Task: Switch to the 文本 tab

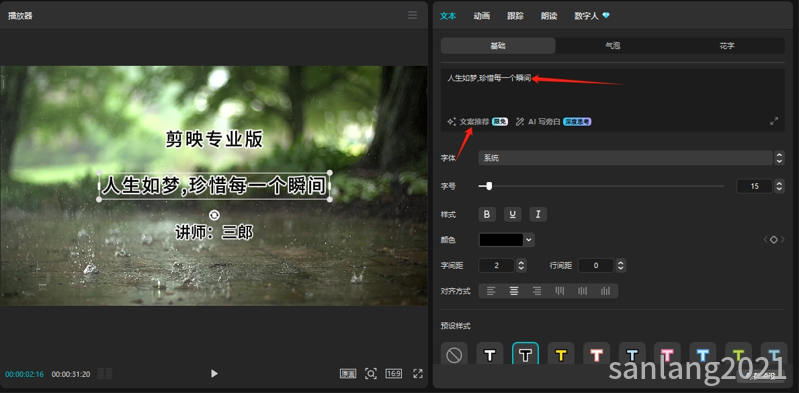Action: tap(448, 16)
